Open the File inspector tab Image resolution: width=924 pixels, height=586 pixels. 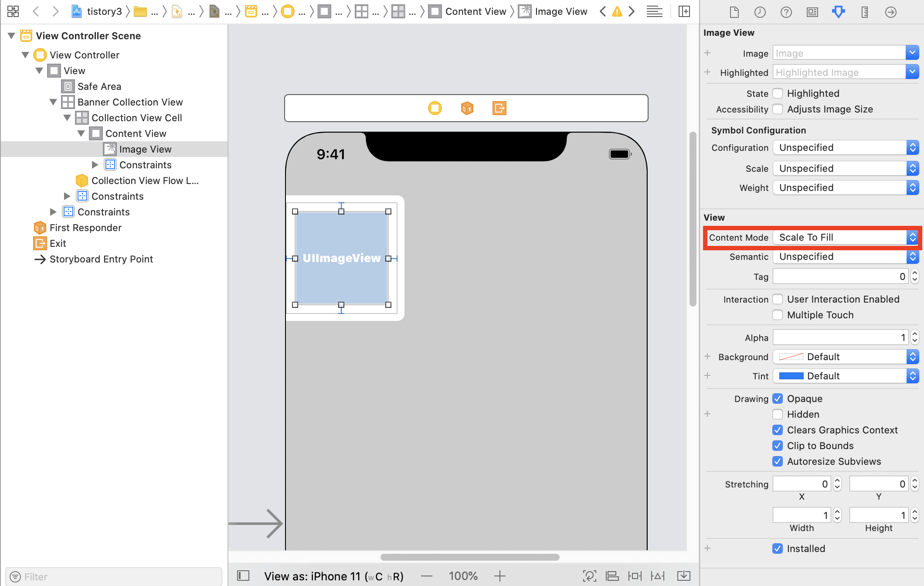pos(734,12)
